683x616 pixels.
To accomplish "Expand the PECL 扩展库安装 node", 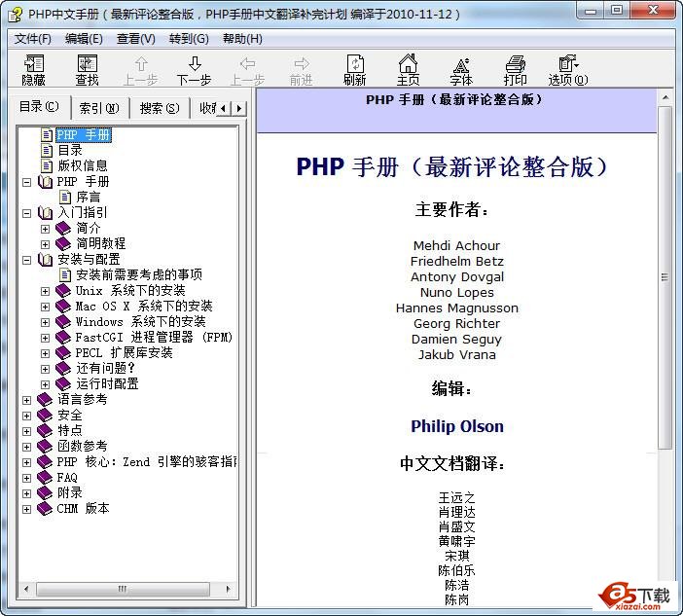I will point(46,353).
